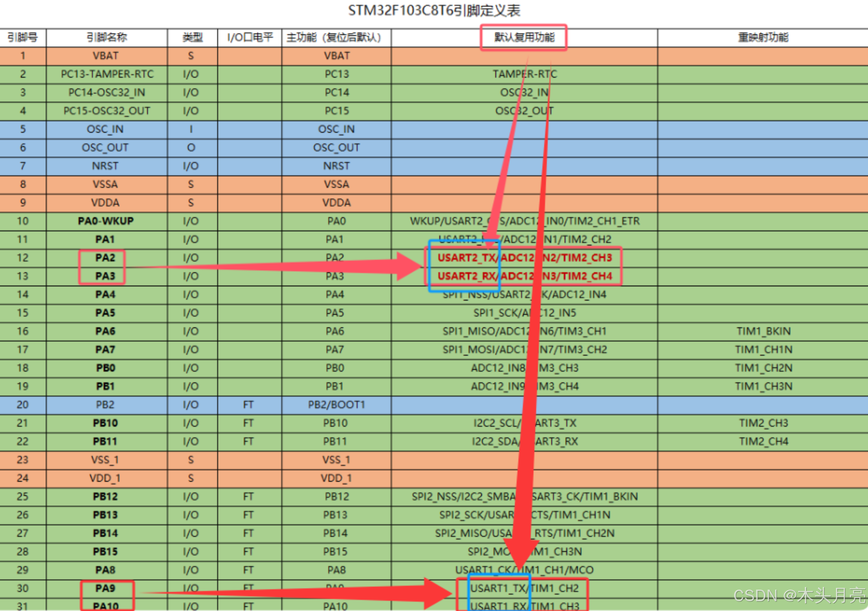This screenshot has width=868, height=611.
Task: Click the VDD_1 pin name cell
Action: point(107,478)
